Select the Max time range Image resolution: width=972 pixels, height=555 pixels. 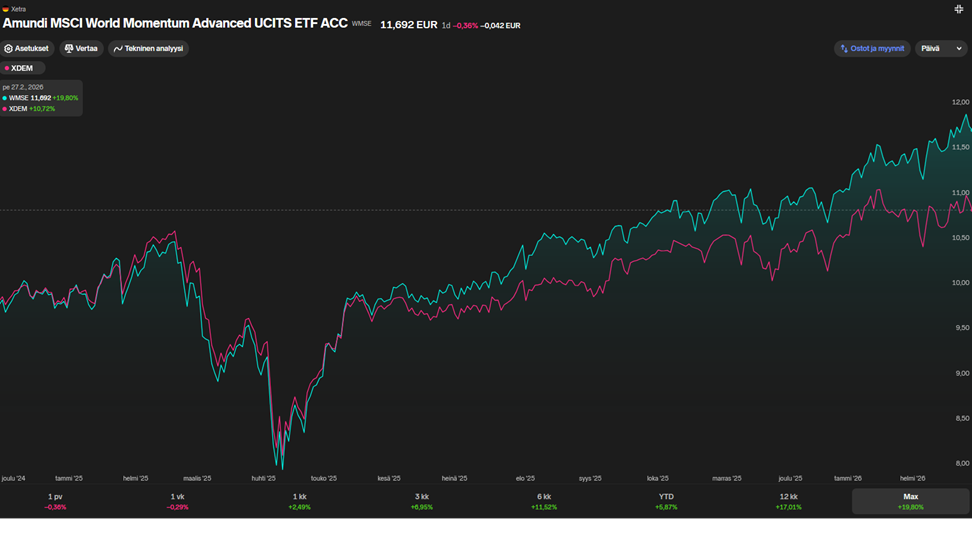[910, 501]
